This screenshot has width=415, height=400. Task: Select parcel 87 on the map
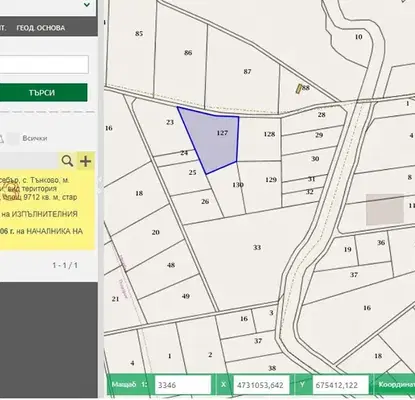[247, 72]
